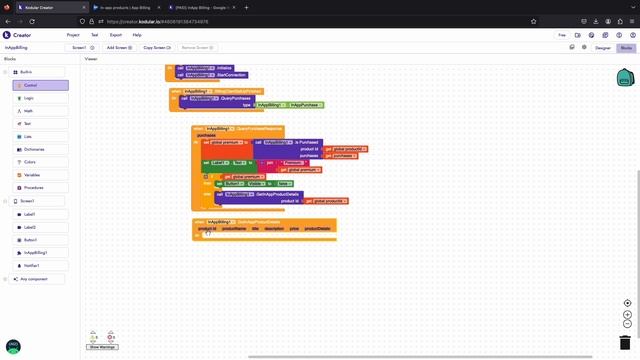The width and height of the screenshot is (640, 360).
Task: Expand the Any component group
Action: 5,279
